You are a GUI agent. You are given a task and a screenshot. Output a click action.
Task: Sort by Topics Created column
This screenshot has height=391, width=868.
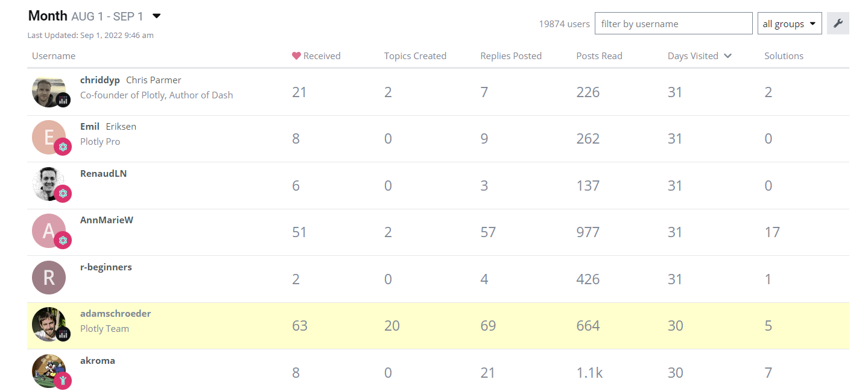pyautogui.click(x=415, y=56)
